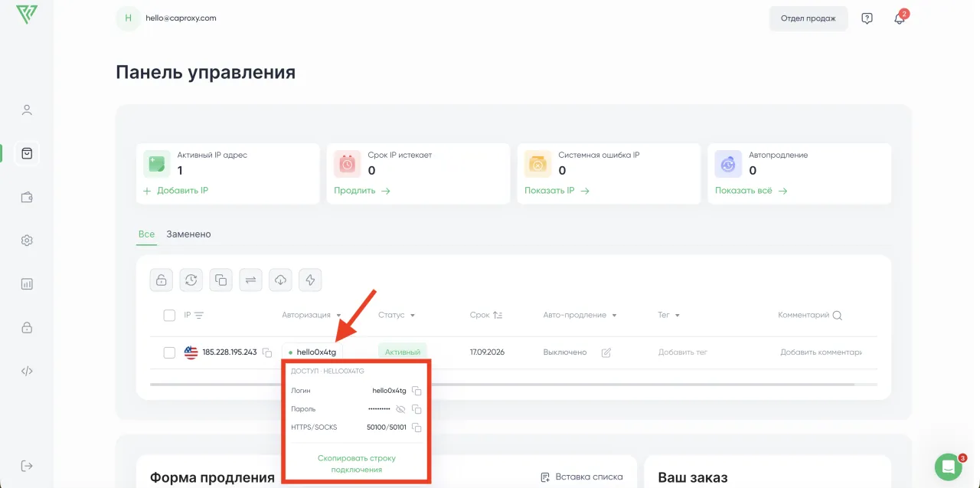Click the lightning bolt toolbar icon
The height and width of the screenshot is (488, 980).
(310, 280)
